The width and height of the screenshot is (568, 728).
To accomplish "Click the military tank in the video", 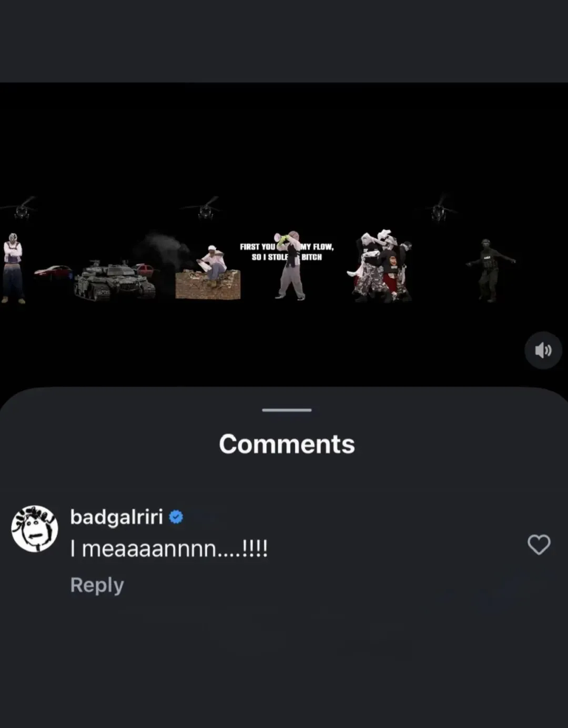I will tap(114, 280).
